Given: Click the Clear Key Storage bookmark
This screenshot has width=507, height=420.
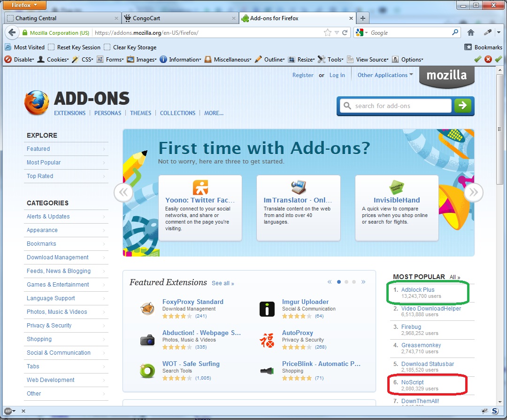Looking at the screenshot, I should [130, 47].
